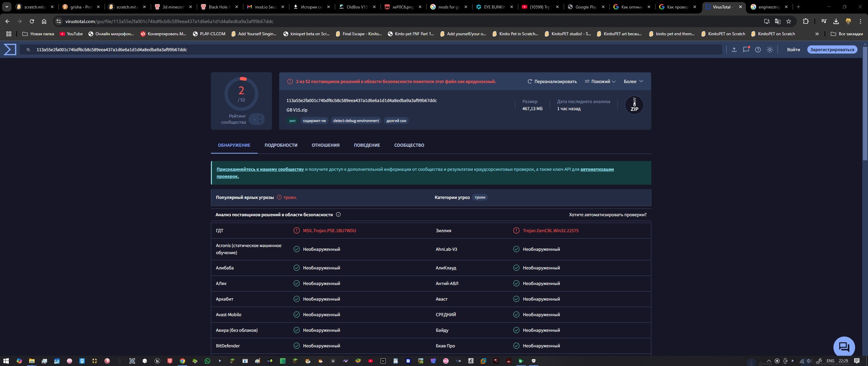Expand the Более dropdown menu
868x366 pixels.
coord(633,81)
